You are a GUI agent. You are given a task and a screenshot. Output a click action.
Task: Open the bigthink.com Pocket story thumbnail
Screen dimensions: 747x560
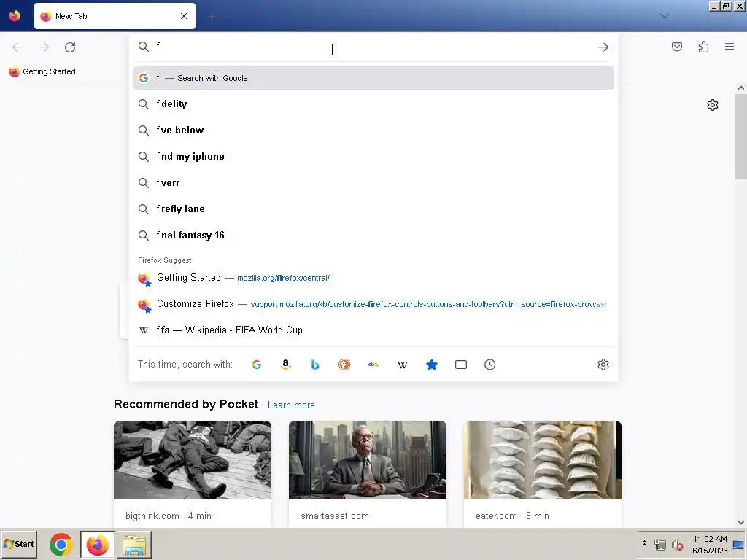[x=193, y=460]
